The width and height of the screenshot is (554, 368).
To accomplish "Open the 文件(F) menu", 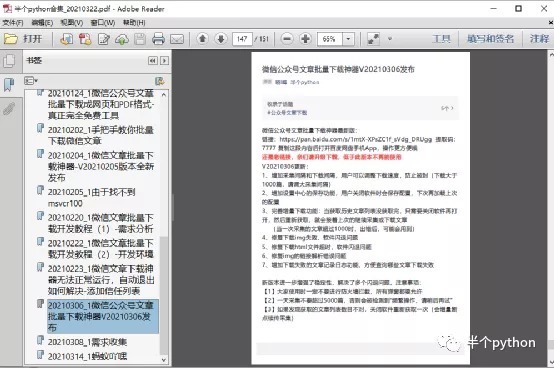I will coord(13,23).
